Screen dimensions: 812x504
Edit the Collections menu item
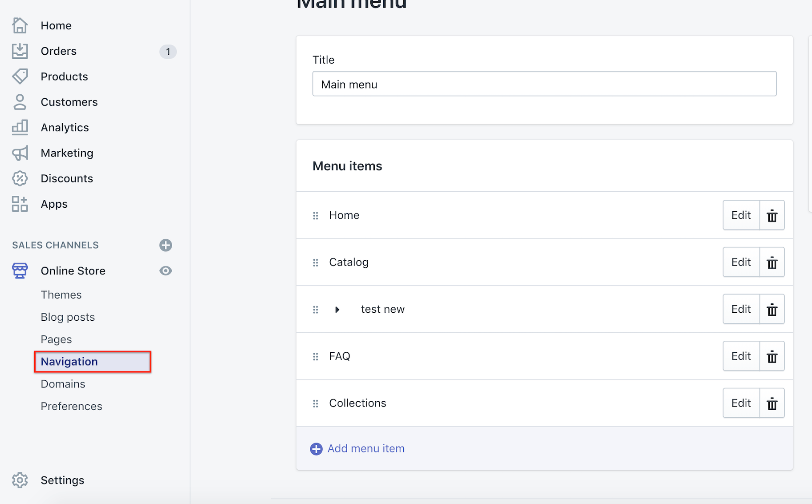[x=740, y=403]
